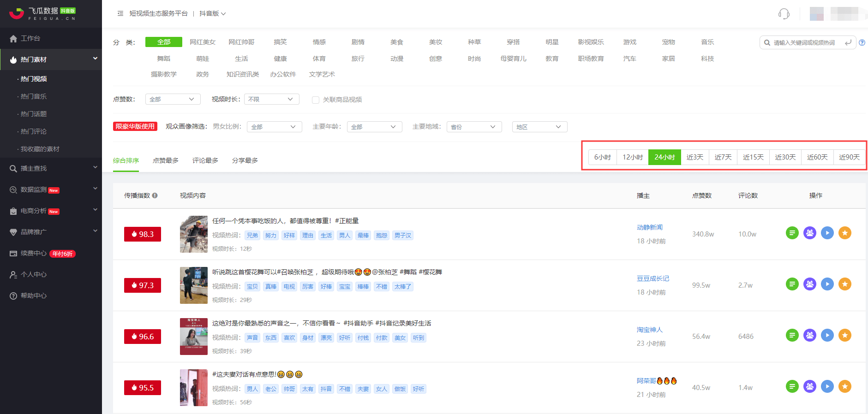Screen dimensions: 868x414
Task: Toggle the 关联商品视频 checkbox
Action: pyautogui.click(x=316, y=100)
